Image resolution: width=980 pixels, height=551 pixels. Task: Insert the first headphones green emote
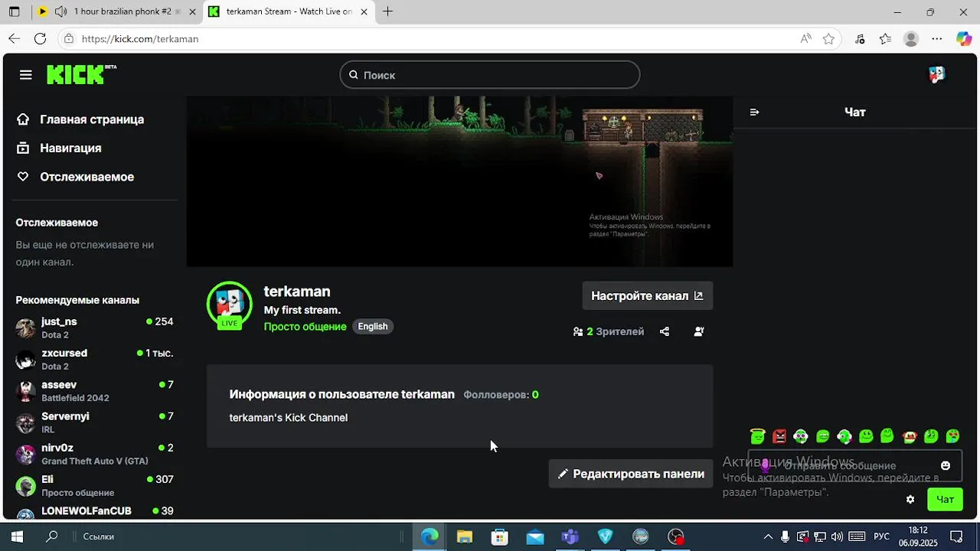tap(801, 436)
